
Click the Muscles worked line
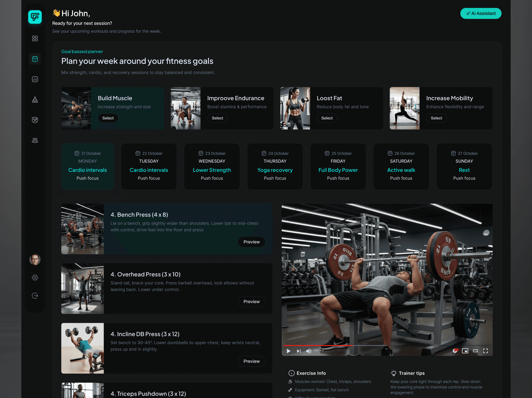333,382
